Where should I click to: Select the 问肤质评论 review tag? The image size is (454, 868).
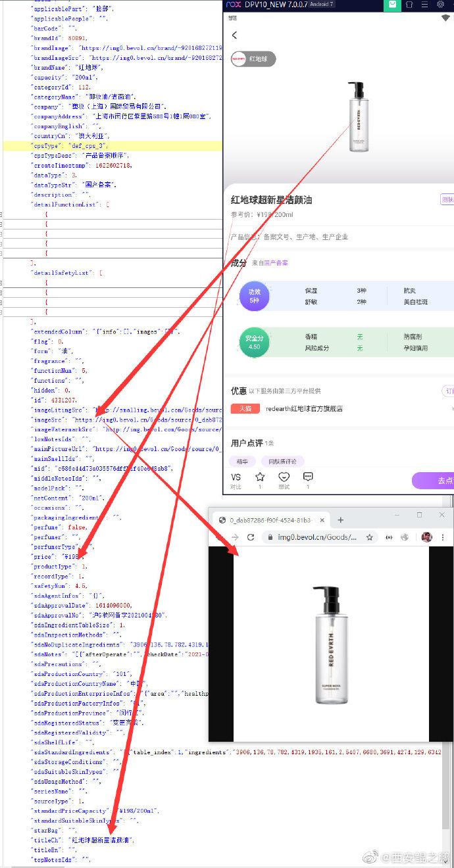pos(283,461)
